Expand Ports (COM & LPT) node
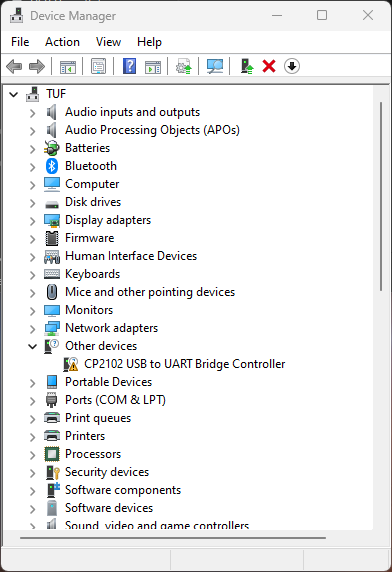Image resolution: width=392 pixels, height=572 pixels. point(32,401)
